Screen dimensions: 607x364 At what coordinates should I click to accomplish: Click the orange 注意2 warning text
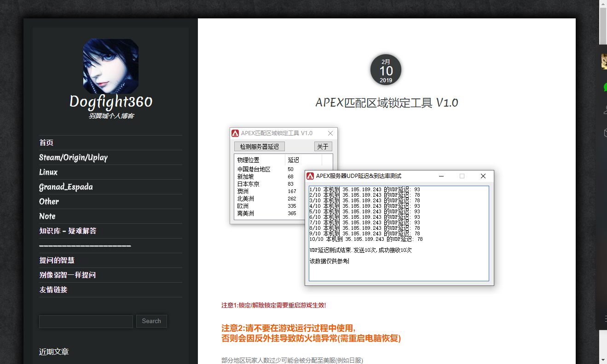click(311, 333)
